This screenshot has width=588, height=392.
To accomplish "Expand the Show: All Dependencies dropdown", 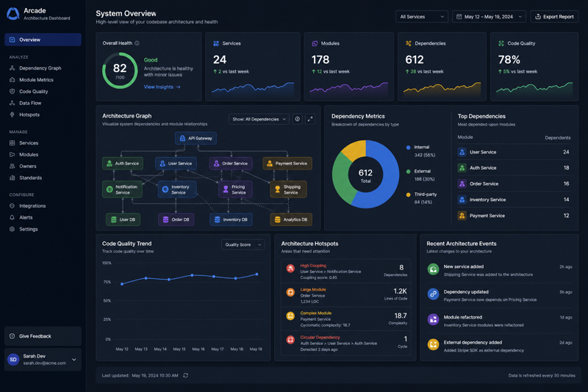I will click(x=259, y=119).
